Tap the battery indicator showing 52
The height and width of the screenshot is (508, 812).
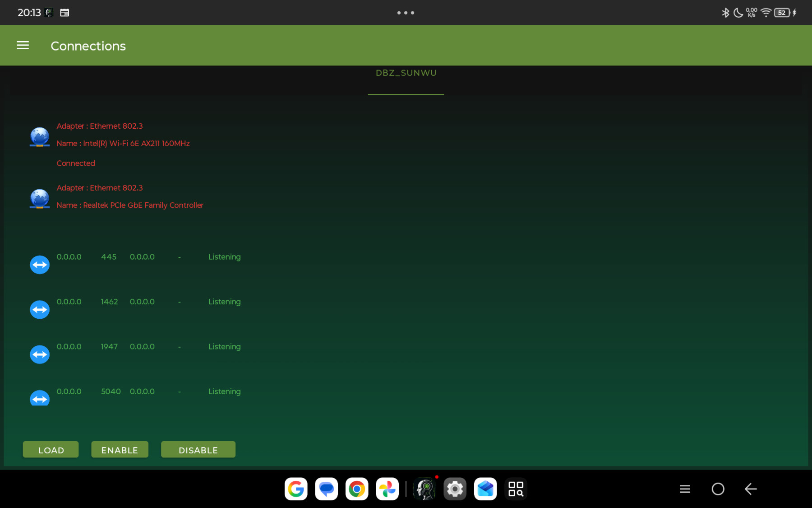(x=782, y=13)
